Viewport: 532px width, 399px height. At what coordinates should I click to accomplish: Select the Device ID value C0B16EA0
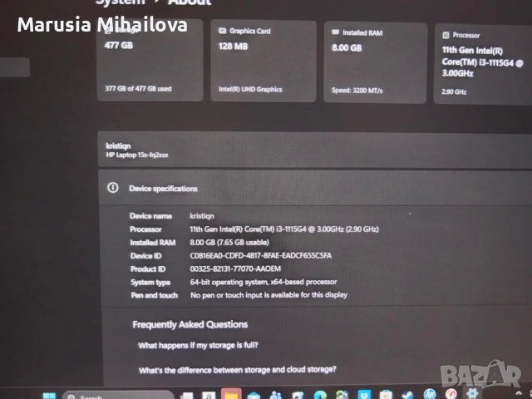260,255
